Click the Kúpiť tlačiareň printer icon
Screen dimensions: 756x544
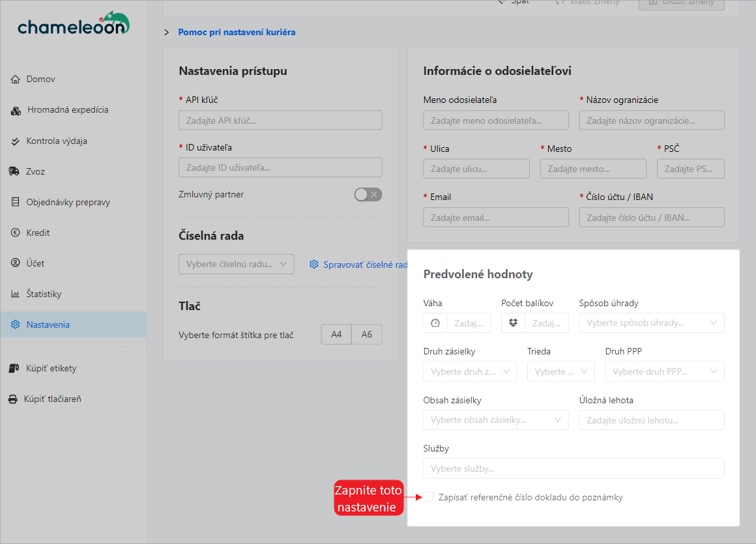(13, 399)
